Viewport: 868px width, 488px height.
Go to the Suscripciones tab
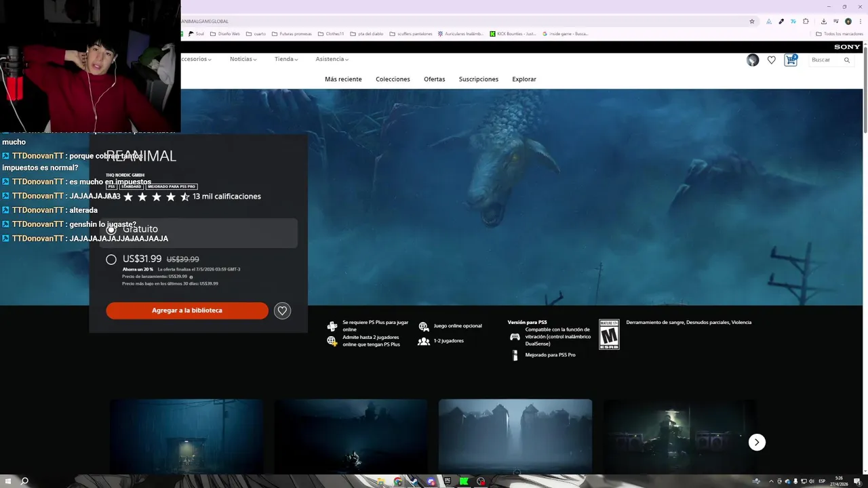tap(479, 79)
